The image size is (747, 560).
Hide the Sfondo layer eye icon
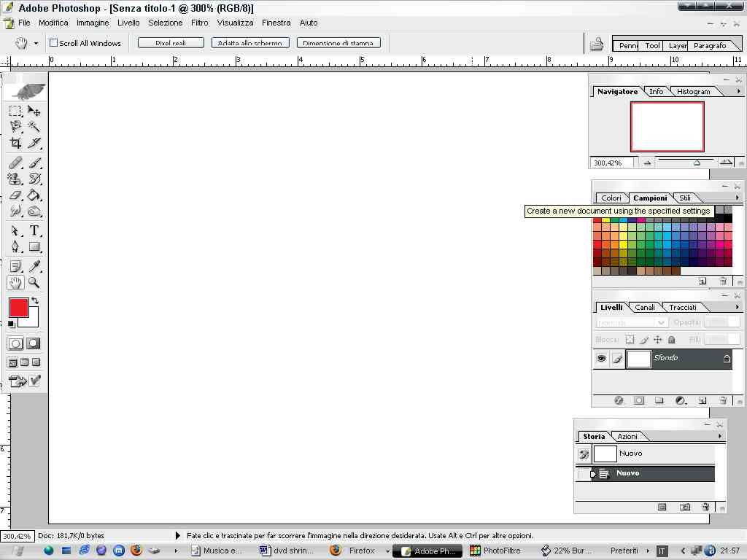pyautogui.click(x=601, y=358)
